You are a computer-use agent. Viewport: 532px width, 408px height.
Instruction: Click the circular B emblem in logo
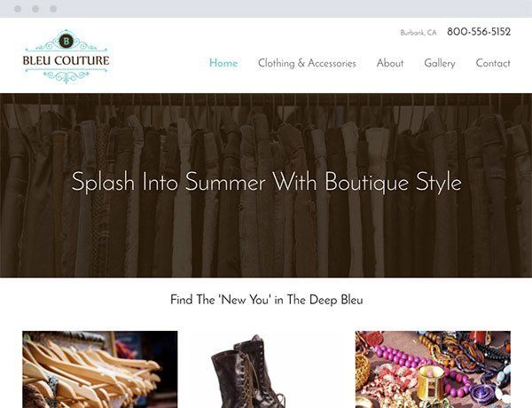[x=66, y=41]
